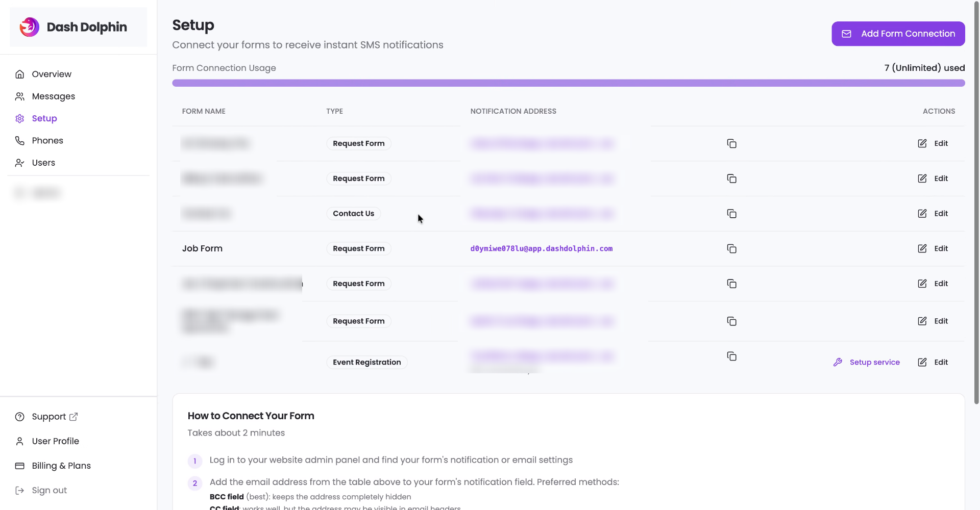Click the How to Connect Your Form heading
This screenshot has width=980, height=510.
coord(251,416)
